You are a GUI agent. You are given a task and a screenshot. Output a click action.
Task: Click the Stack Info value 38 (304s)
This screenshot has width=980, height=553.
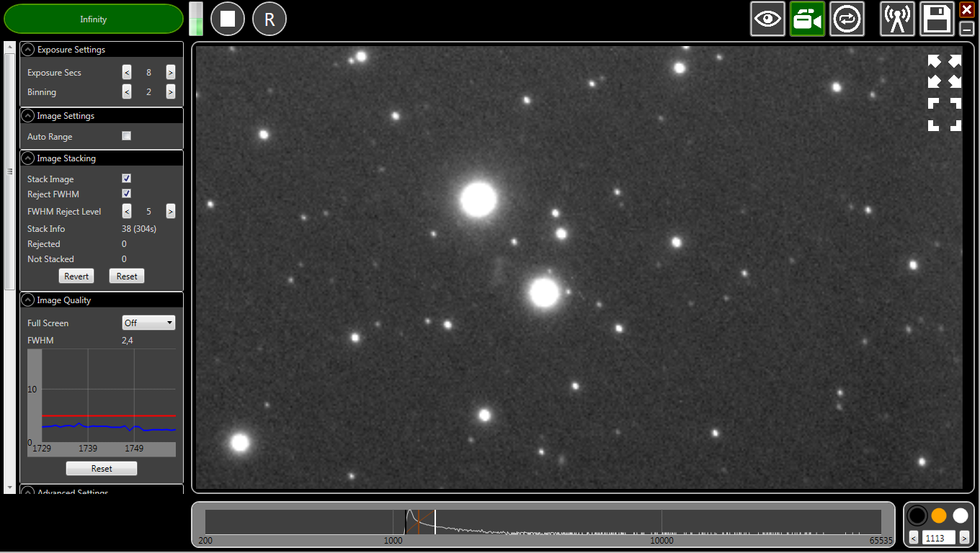(139, 229)
